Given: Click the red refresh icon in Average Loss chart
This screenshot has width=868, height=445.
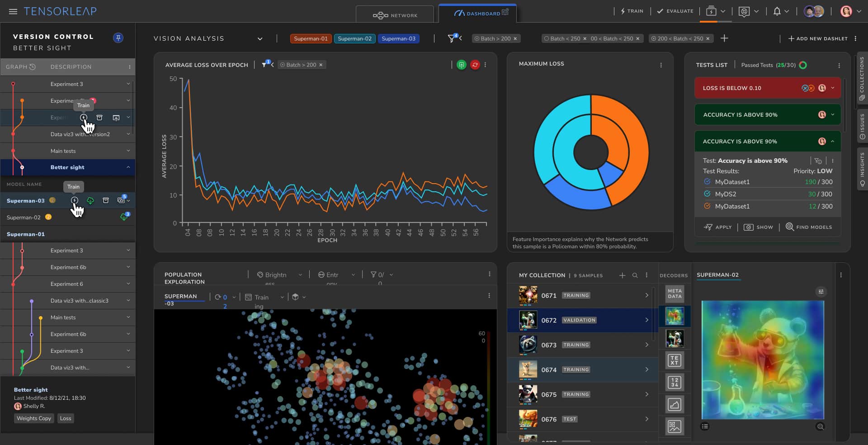Looking at the screenshot, I should pos(475,65).
